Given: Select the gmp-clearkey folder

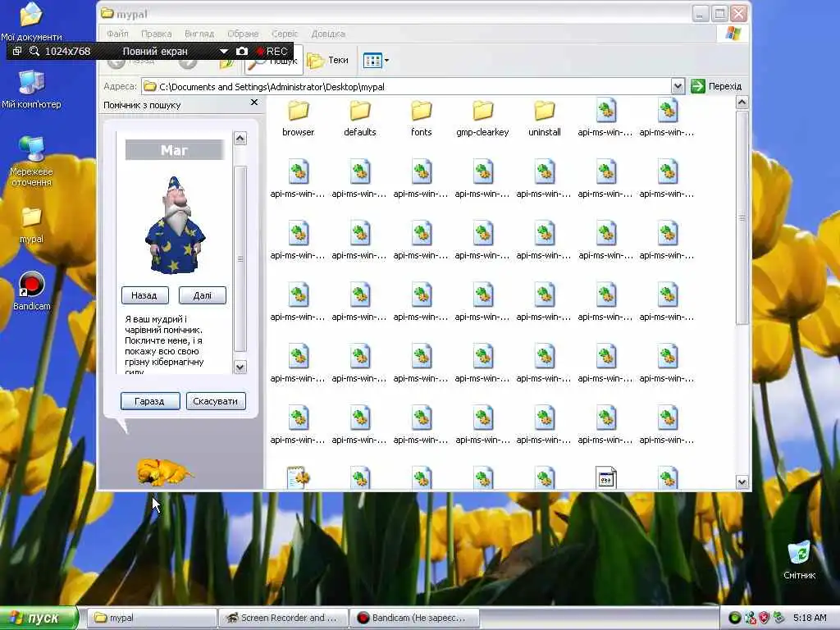Looking at the screenshot, I should (x=482, y=118).
